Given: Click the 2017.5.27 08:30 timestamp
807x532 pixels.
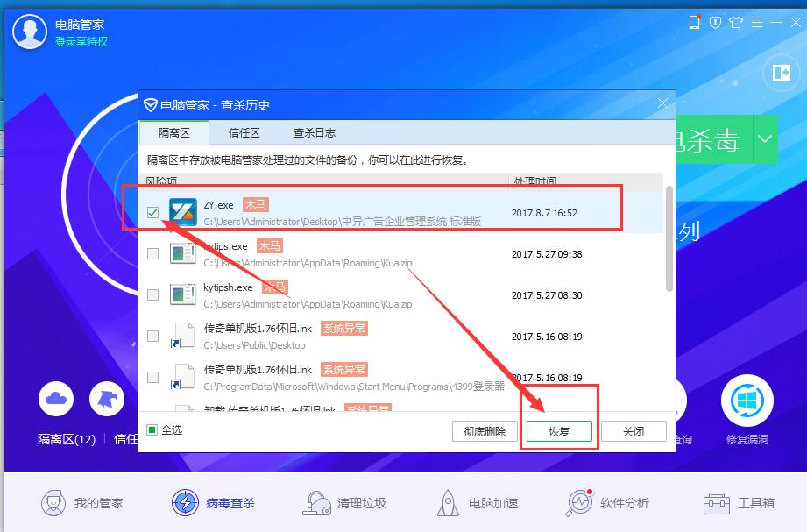Looking at the screenshot, I should click(547, 295).
